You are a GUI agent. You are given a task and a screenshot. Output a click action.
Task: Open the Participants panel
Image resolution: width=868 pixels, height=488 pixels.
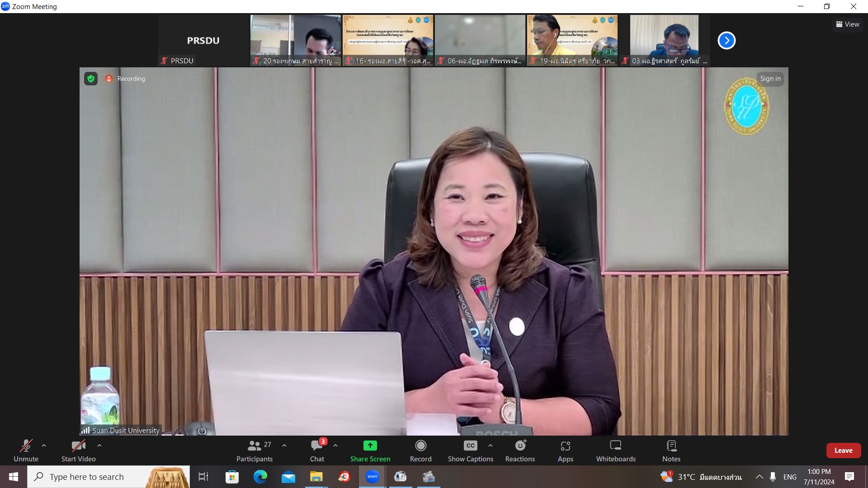255,450
